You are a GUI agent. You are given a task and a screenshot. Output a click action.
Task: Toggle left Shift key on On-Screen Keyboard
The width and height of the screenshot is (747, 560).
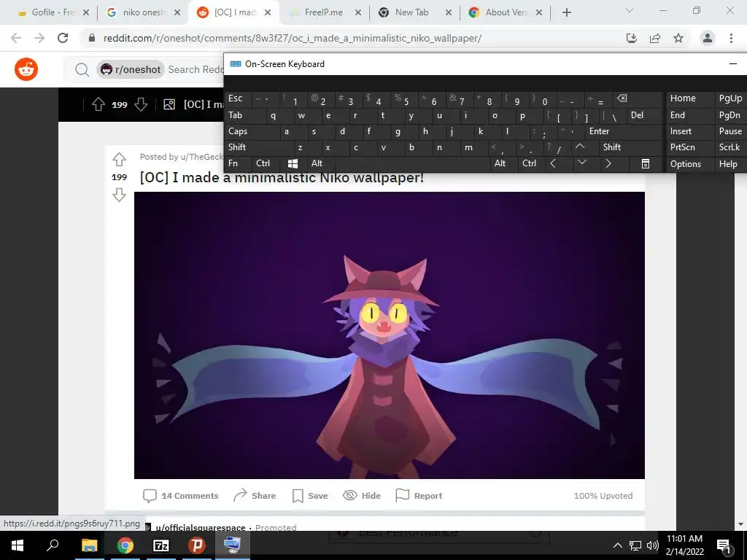(x=258, y=147)
